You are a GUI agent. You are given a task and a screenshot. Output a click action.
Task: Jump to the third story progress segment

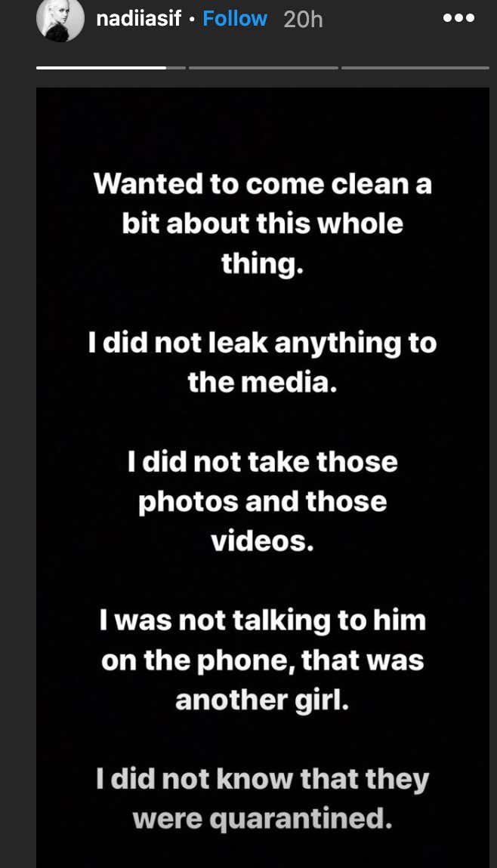tap(415, 67)
